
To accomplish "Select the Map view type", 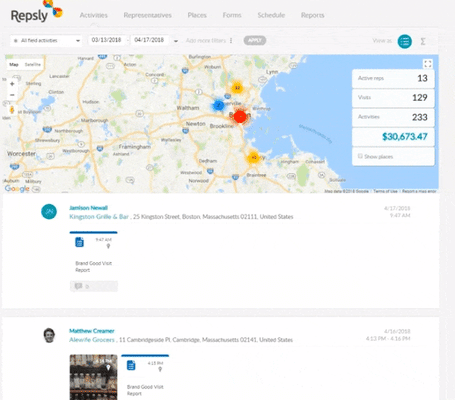I will pyautogui.click(x=14, y=64).
